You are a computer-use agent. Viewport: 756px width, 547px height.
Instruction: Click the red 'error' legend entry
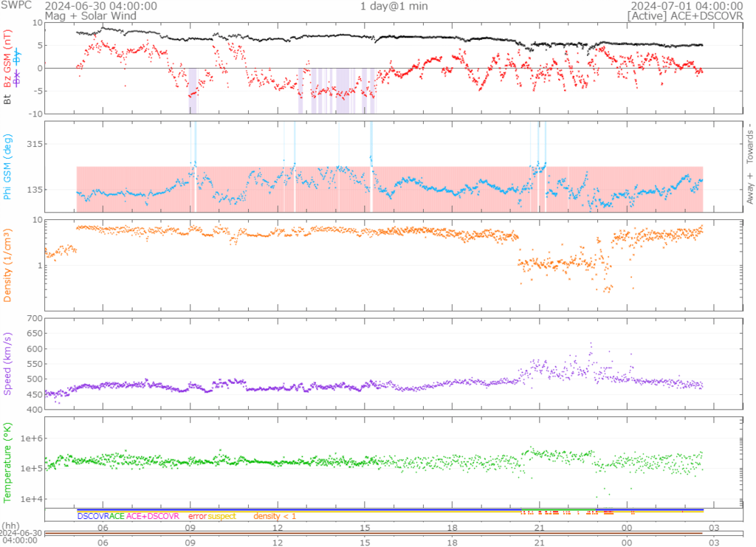coord(197,516)
